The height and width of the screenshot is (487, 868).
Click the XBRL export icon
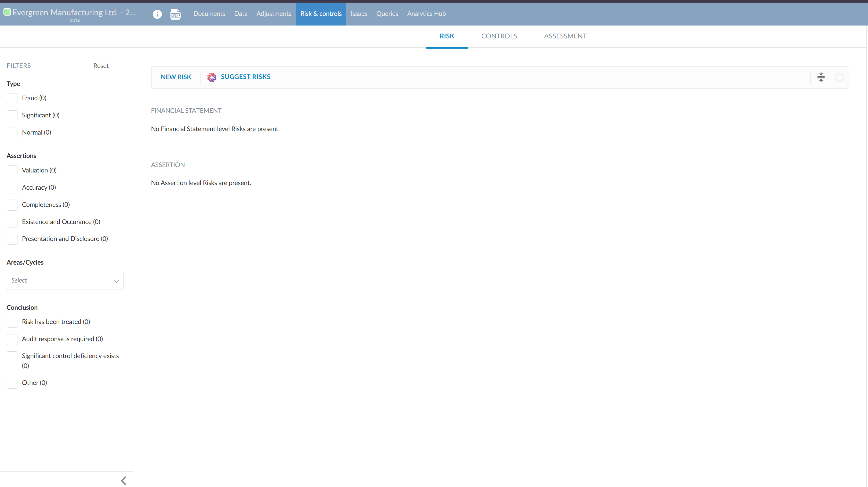[175, 14]
